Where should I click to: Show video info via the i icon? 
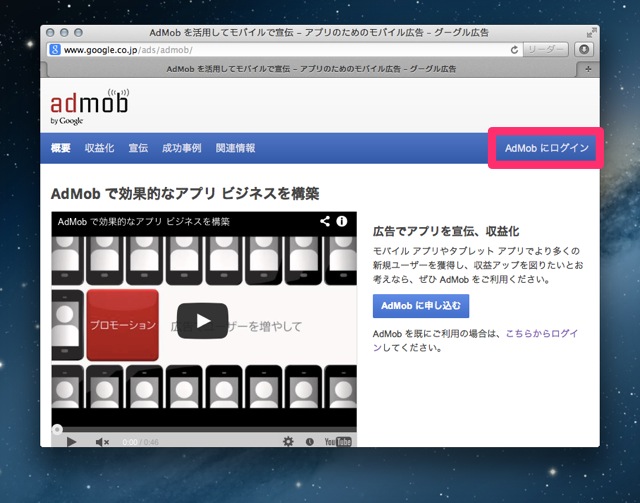342,221
